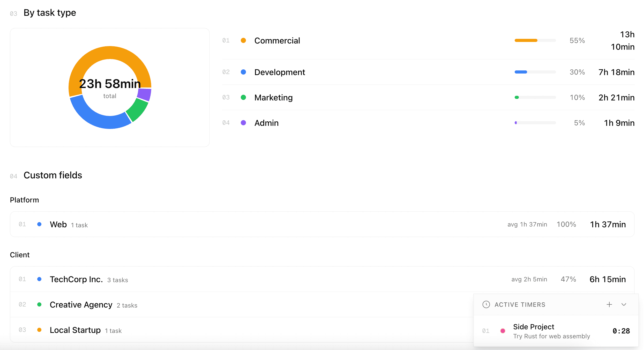The width and height of the screenshot is (644, 350).
Task: Select the Development task type label
Action: tap(280, 72)
